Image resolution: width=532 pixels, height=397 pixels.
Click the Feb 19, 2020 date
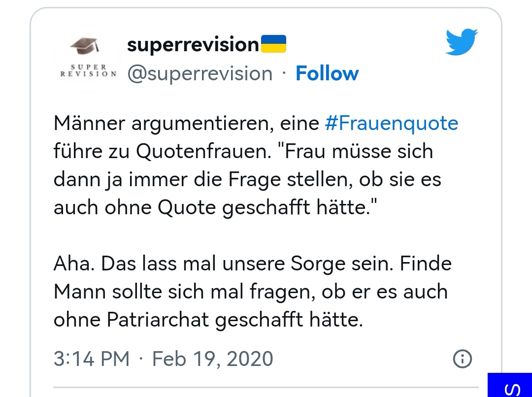213,359
